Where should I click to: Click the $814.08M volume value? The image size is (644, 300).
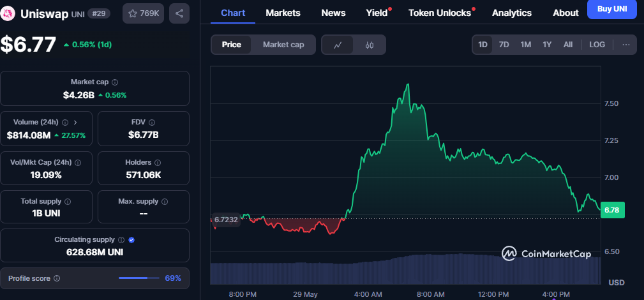click(28, 135)
